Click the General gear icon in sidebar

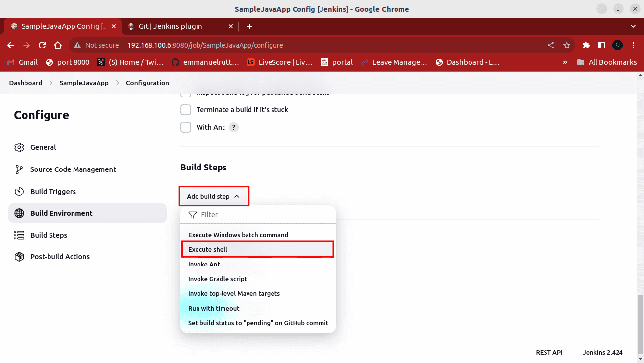click(19, 147)
